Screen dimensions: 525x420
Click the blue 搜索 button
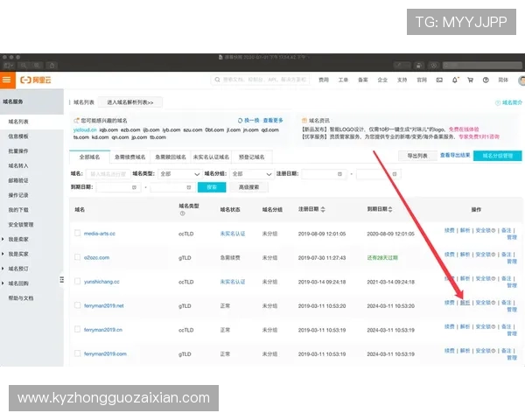[212, 187]
